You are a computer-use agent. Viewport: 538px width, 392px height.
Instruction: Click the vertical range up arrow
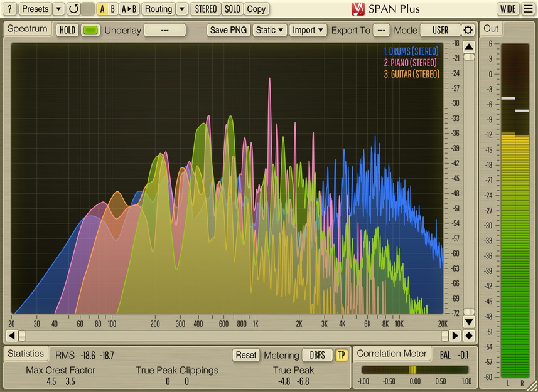469,47
